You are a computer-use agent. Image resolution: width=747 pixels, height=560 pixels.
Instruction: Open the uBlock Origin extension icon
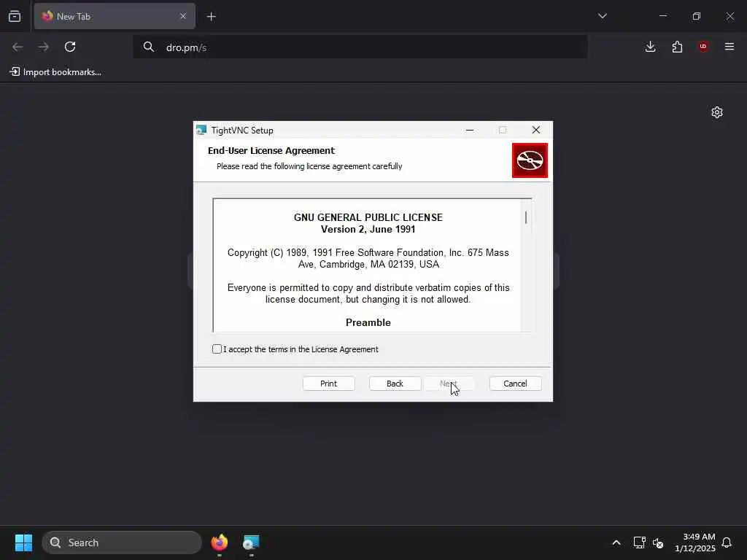[703, 47]
